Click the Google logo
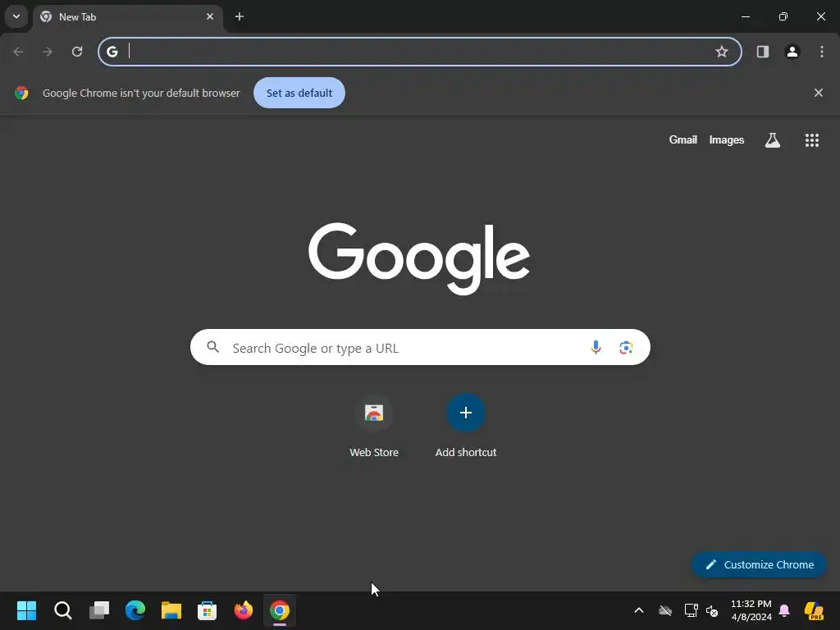The image size is (840, 630). pyautogui.click(x=419, y=258)
